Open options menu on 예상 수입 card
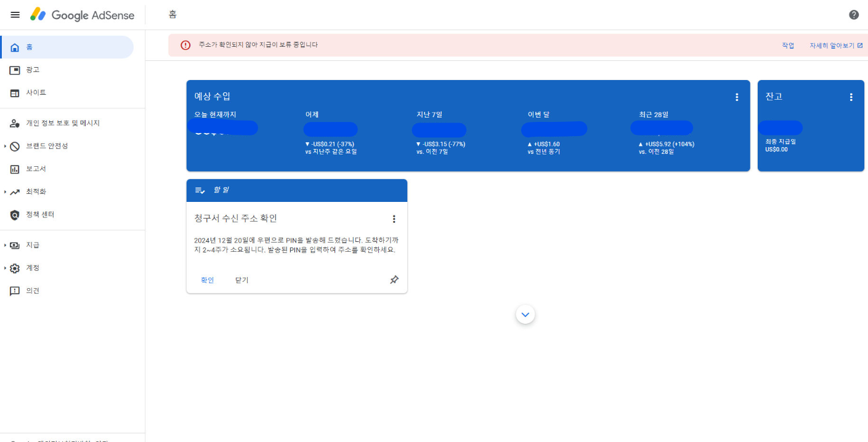The image size is (868, 442). tap(737, 96)
